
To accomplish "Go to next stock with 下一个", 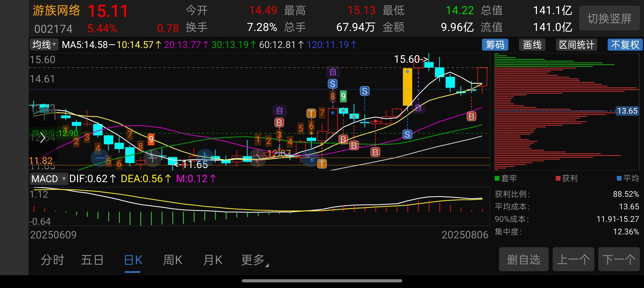I will click(619, 259).
